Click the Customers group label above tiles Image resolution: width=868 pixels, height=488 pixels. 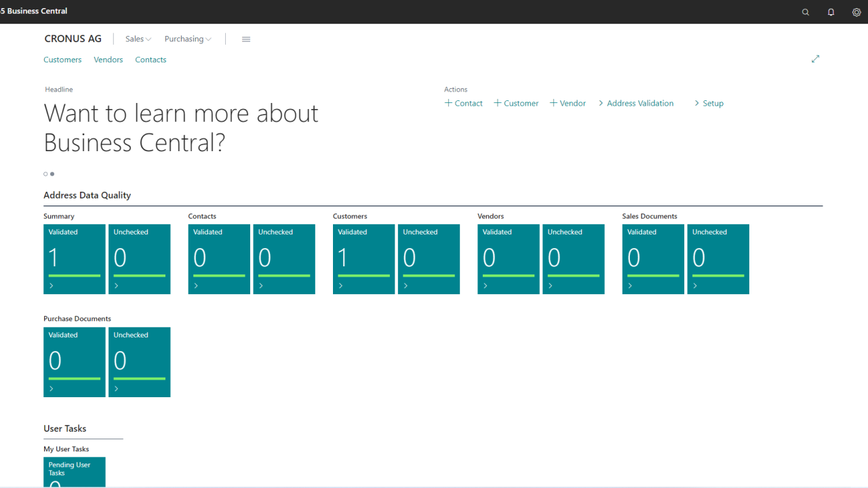350,216
